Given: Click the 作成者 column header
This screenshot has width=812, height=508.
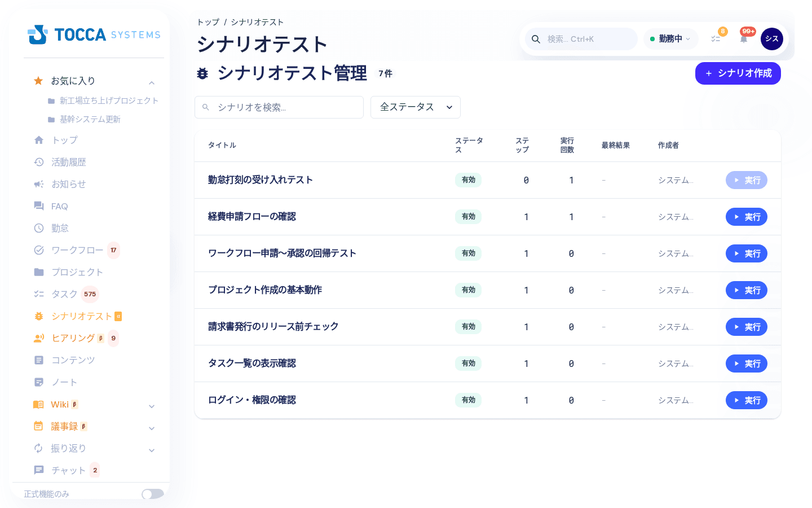Looking at the screenshot, I should pos(668,146).
